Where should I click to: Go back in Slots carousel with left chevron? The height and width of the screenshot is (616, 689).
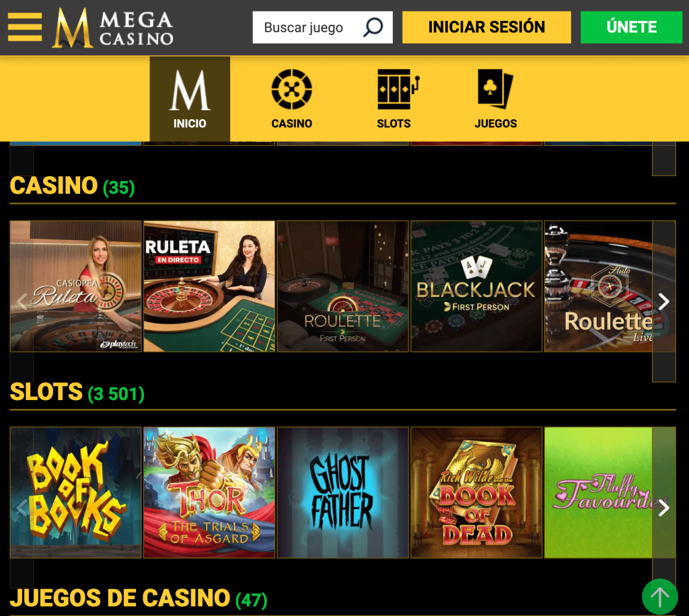(x=22, y=508)
